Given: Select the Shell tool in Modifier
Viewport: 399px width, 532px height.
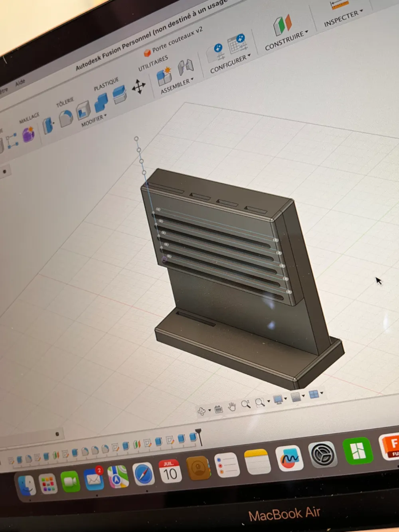Looking at the screenshot, I should [83, 110].
